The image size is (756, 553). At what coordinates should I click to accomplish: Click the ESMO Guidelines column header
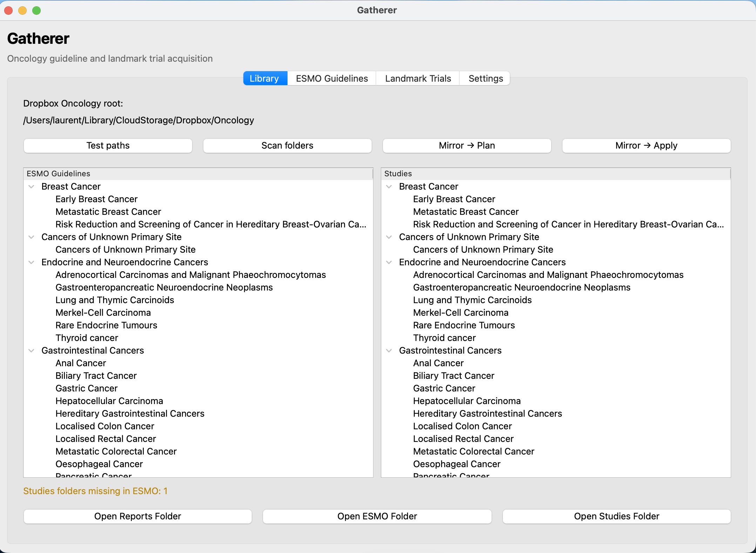click(x=198, y=174)
